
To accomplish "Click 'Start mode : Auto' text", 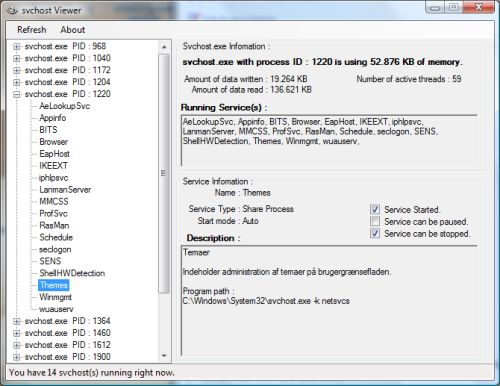I will 228,221.
